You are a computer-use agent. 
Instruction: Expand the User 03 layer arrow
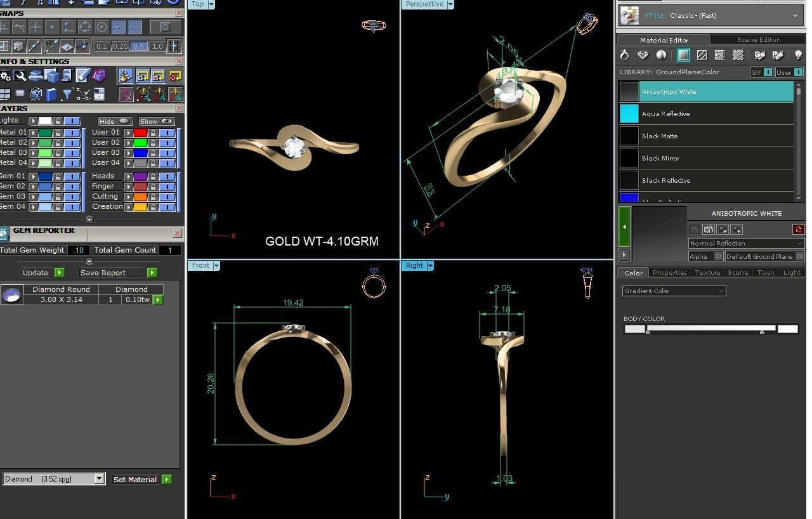pyautogui.click(x=128, y=153)
